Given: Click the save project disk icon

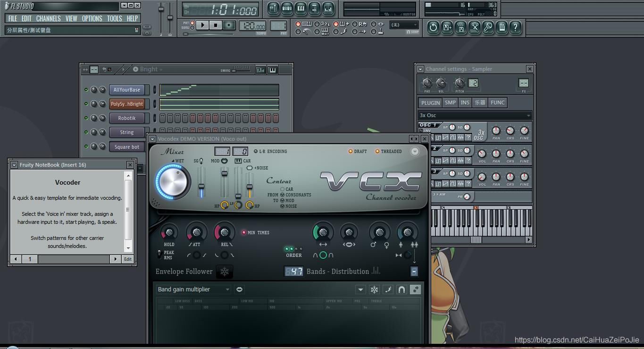Looking at the screenshot, I should tap(461, 27).
